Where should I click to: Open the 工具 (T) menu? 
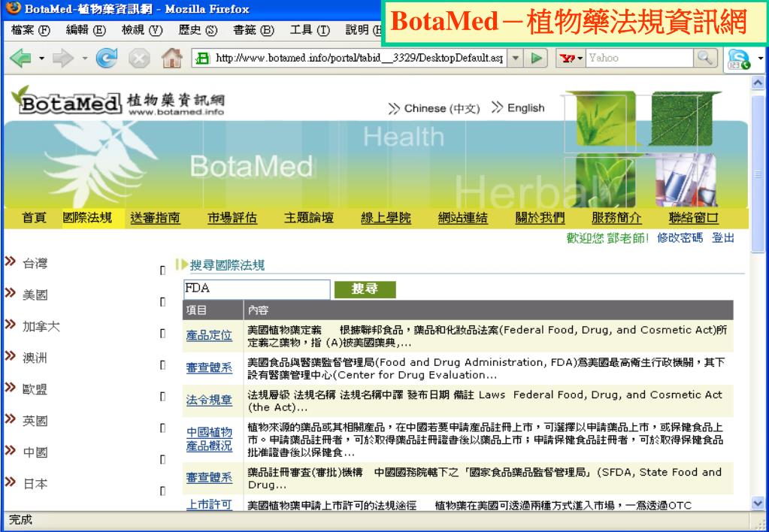click(x=310, y=30)
